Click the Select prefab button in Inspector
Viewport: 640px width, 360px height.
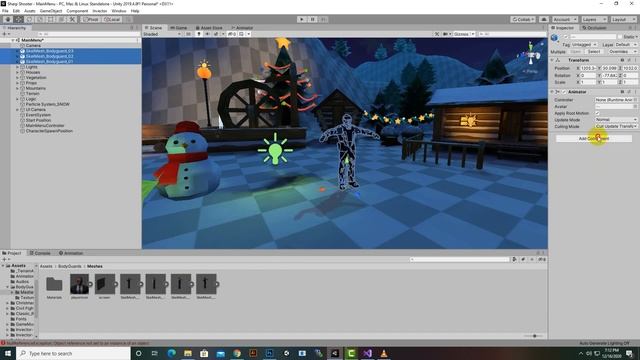(x=594, y=52)
